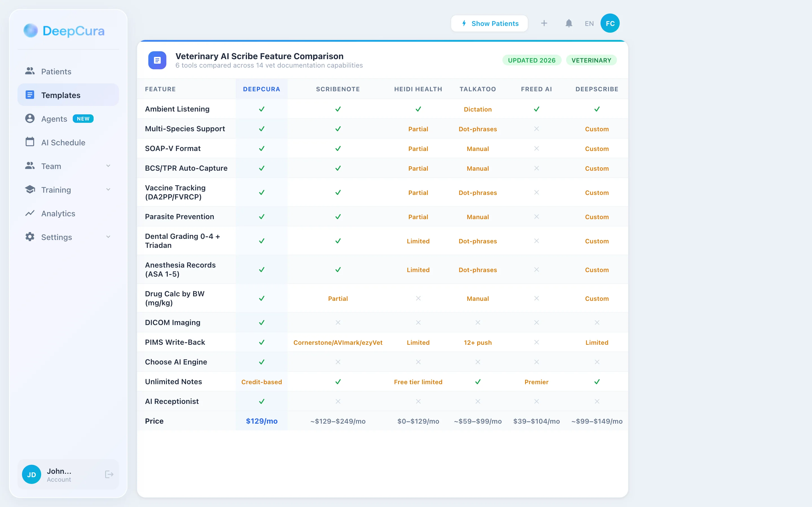Click the Agents person icon
812x507 pixels.
[30, 118]
